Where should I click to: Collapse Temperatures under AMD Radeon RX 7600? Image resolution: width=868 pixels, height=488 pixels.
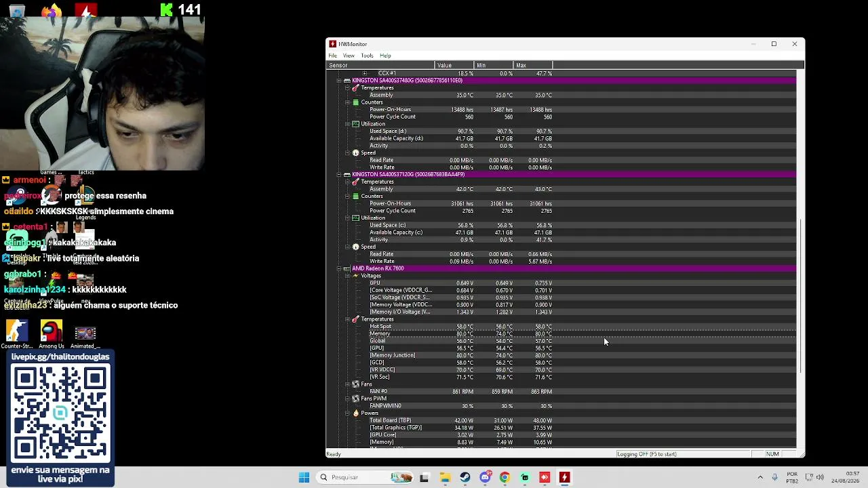(x=347, y=319)
